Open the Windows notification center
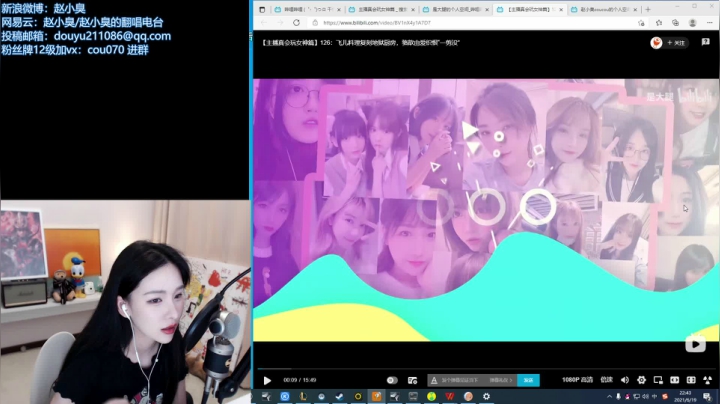 (x=707, y=397)
